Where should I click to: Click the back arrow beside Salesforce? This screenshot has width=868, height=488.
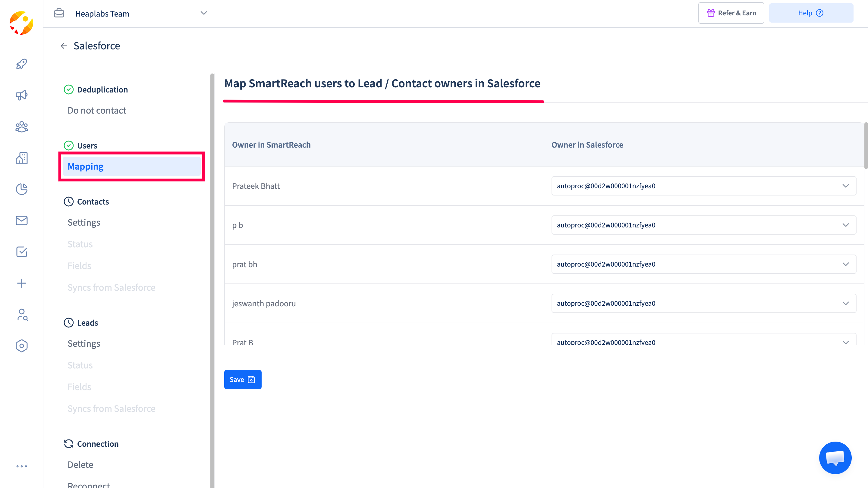pos(64,46)
